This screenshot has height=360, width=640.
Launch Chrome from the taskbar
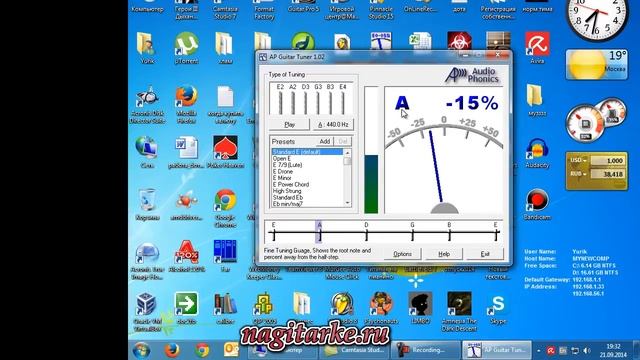click(x=202, y=350)
